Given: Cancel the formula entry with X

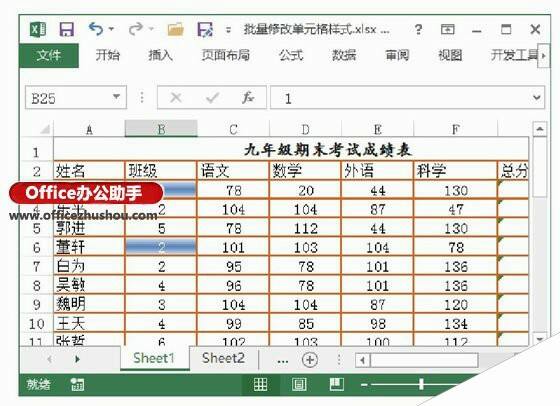Looking at the screenshot, I should tap(176, 97).
